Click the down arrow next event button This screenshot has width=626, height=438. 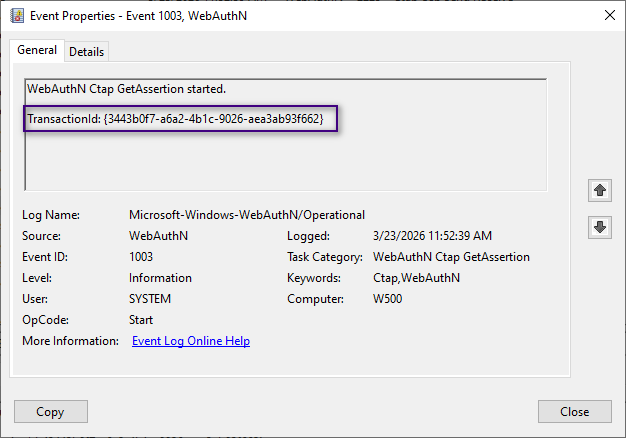point(599,227)
